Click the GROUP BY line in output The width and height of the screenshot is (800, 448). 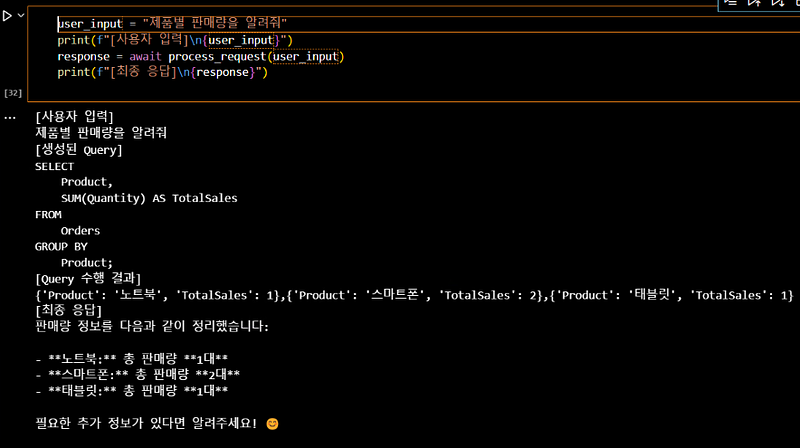coord(61,246)
